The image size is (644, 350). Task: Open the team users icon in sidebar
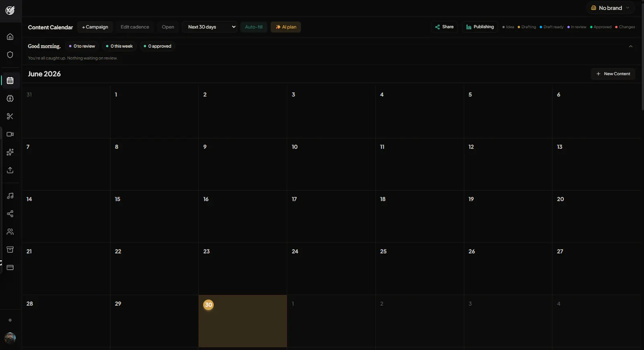tap(10, 232)
